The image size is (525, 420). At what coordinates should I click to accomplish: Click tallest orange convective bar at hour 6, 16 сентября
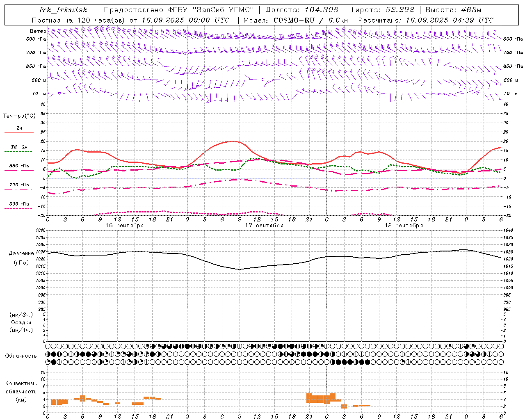82,398
